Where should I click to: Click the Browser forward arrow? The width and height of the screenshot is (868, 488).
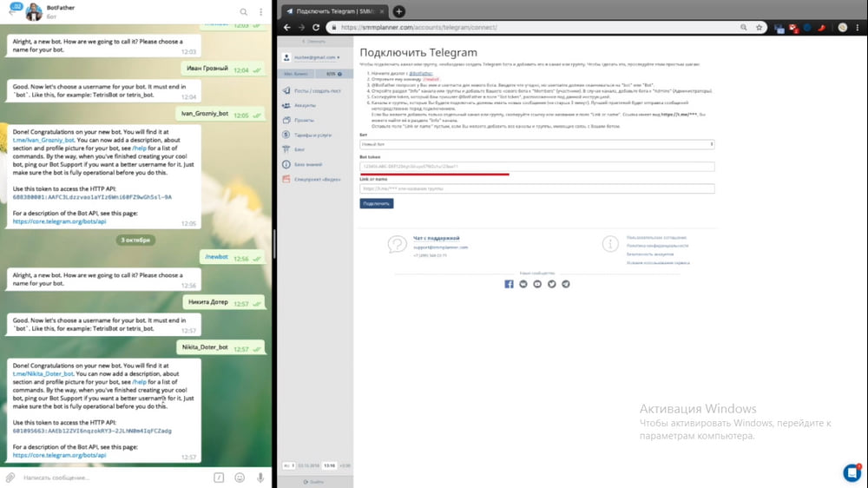click(x=301, y=27)
